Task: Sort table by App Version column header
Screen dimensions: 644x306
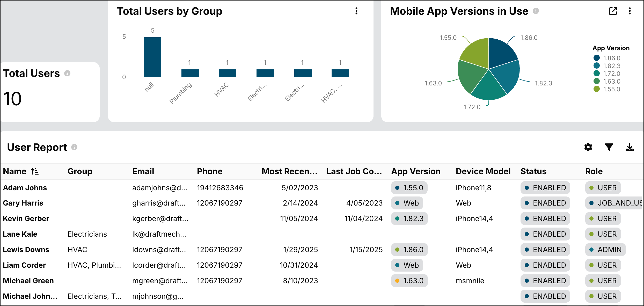Action: (416, 171)
